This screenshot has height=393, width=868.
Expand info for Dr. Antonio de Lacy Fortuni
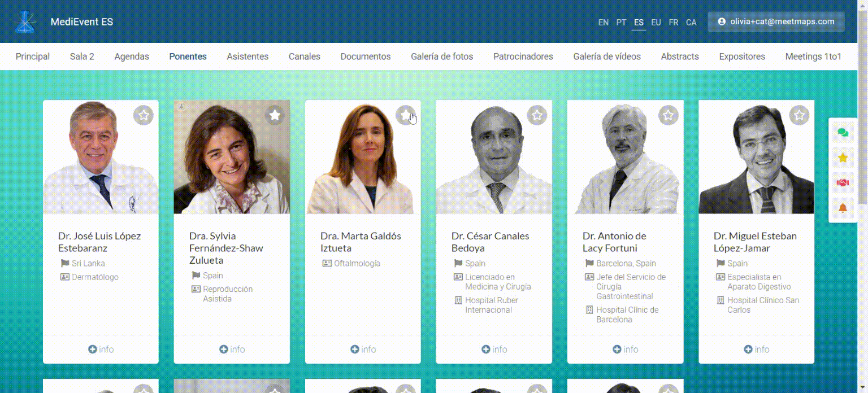coord(625,350)
